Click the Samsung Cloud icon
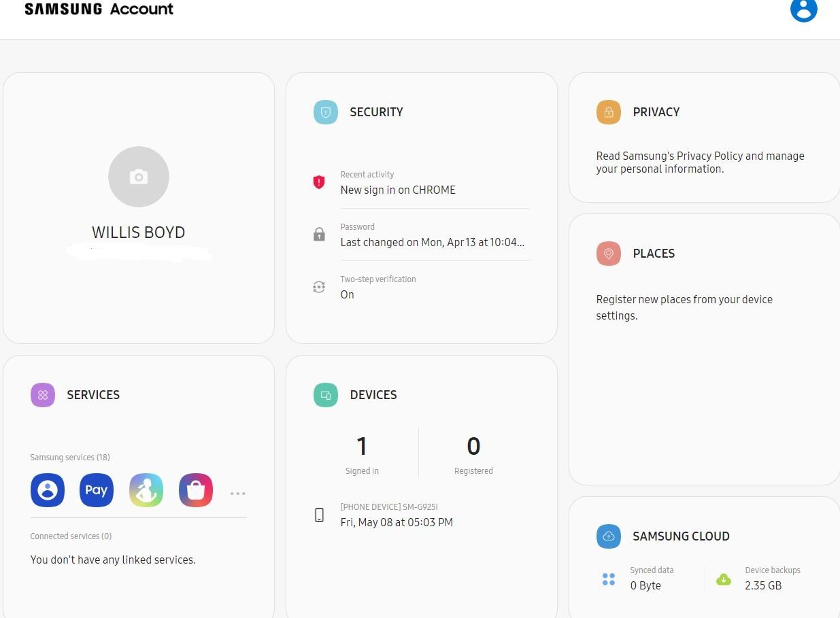 (x=608, y=536)
